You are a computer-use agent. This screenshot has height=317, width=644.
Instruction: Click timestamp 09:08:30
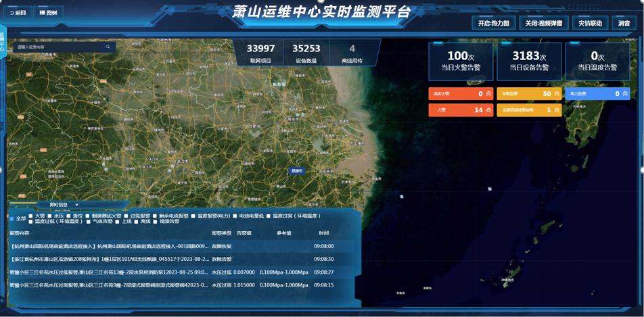point(323,260)
